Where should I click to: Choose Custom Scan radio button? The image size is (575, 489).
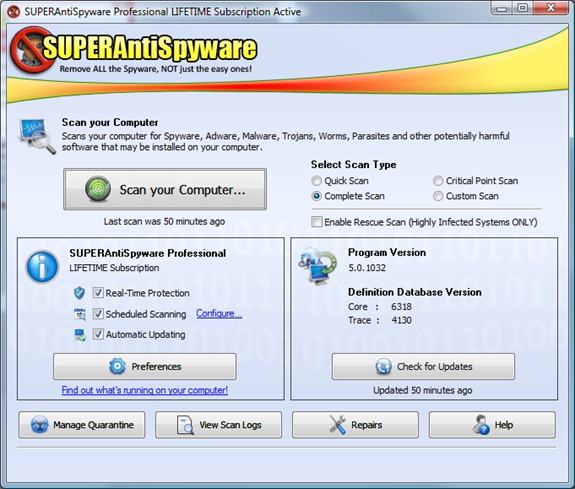438,196
